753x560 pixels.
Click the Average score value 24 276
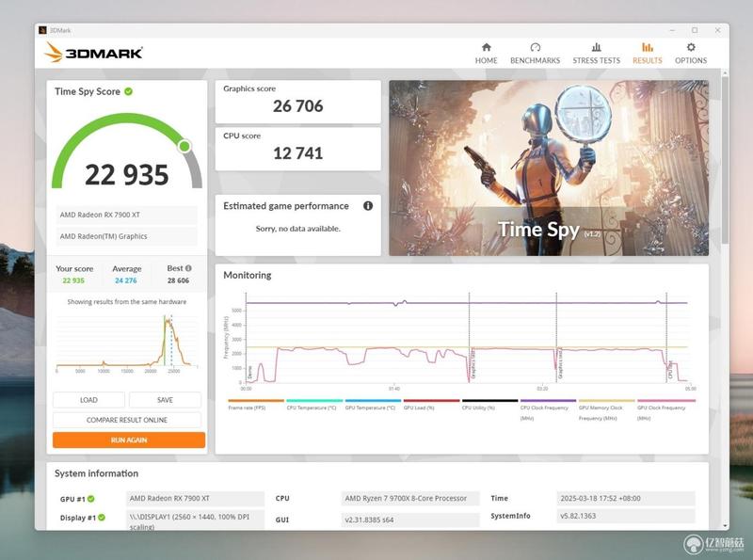(x=126, y=280)
